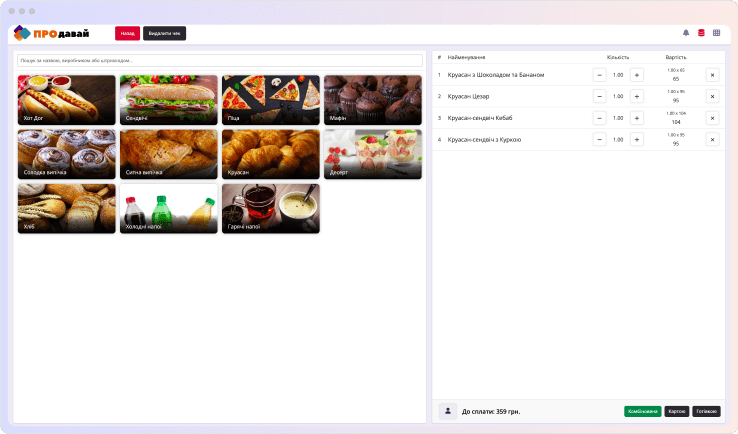Choose Готівкою payment button
Screen dimensions: 738x434
click(706, 411)
